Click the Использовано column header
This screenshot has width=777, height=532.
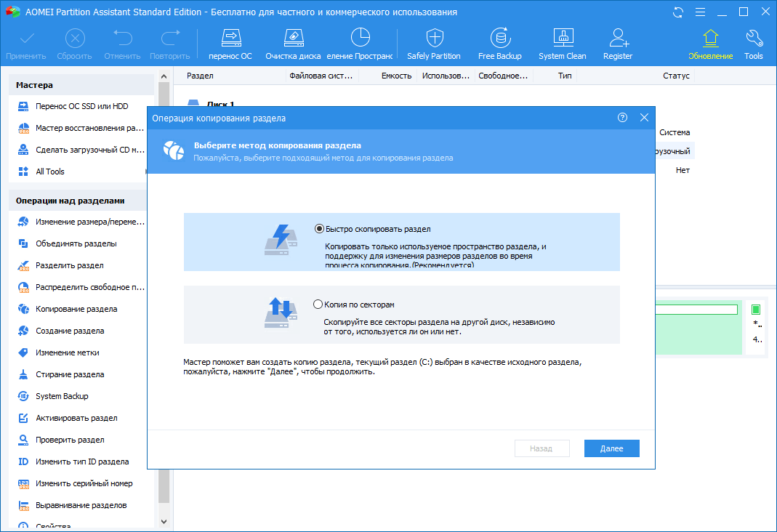tap(446, 76)
